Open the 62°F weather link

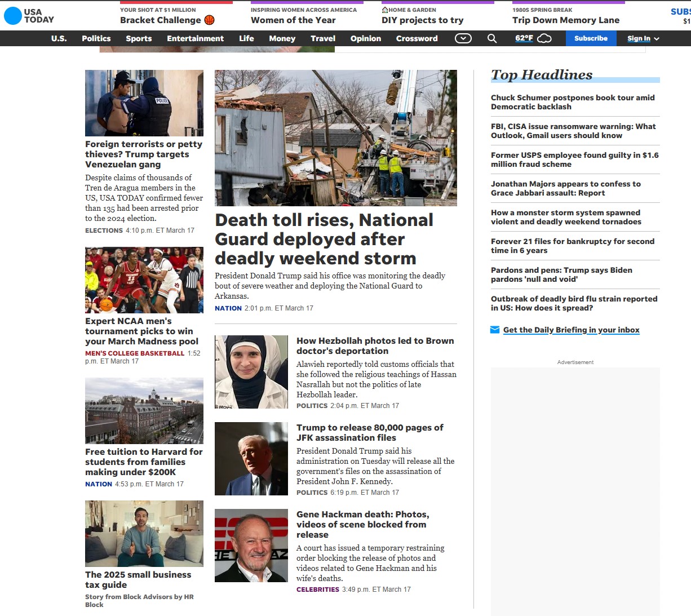coord(524,38)
